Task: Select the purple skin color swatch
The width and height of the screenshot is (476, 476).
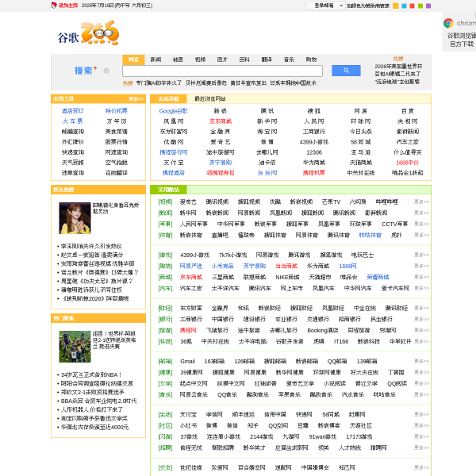Action: pyautogui.click(x=428, y=6)
